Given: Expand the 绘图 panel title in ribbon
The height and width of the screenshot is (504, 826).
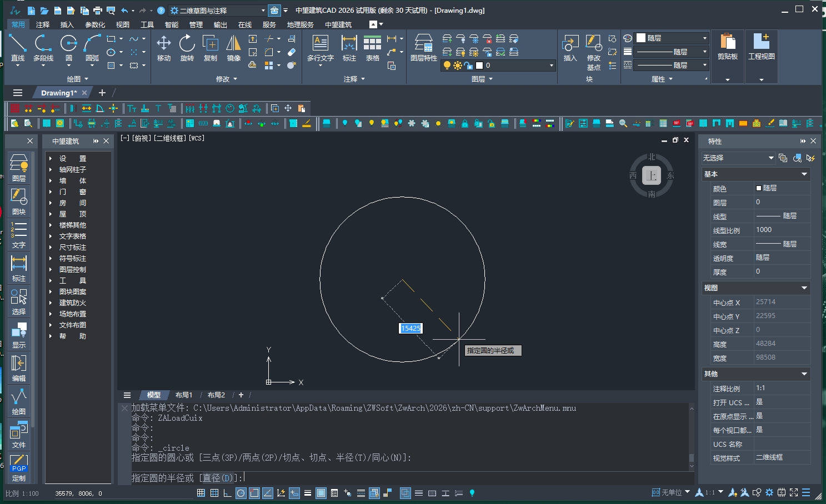Looking at the screenshot, I should coord(78,79).
